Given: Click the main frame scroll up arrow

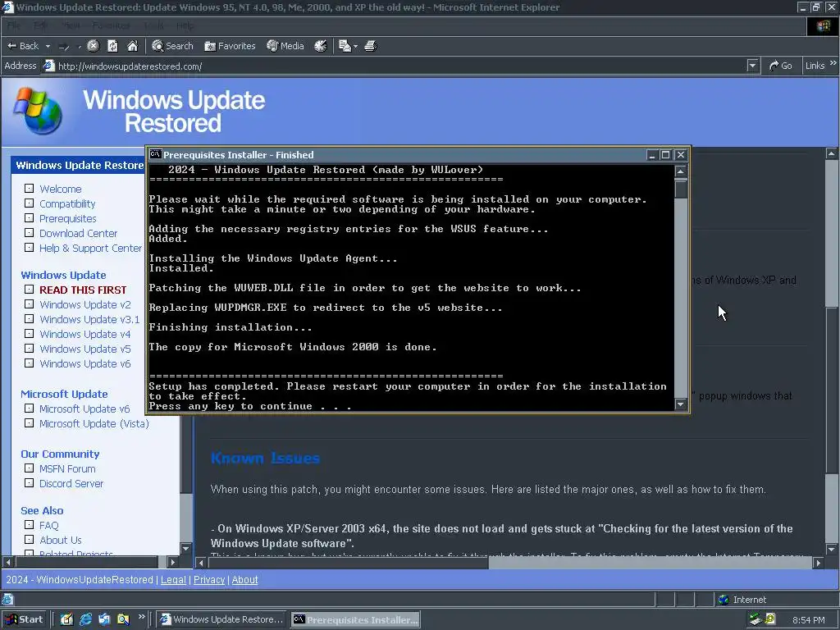Looking at the screenshot, I should [832, 153].
